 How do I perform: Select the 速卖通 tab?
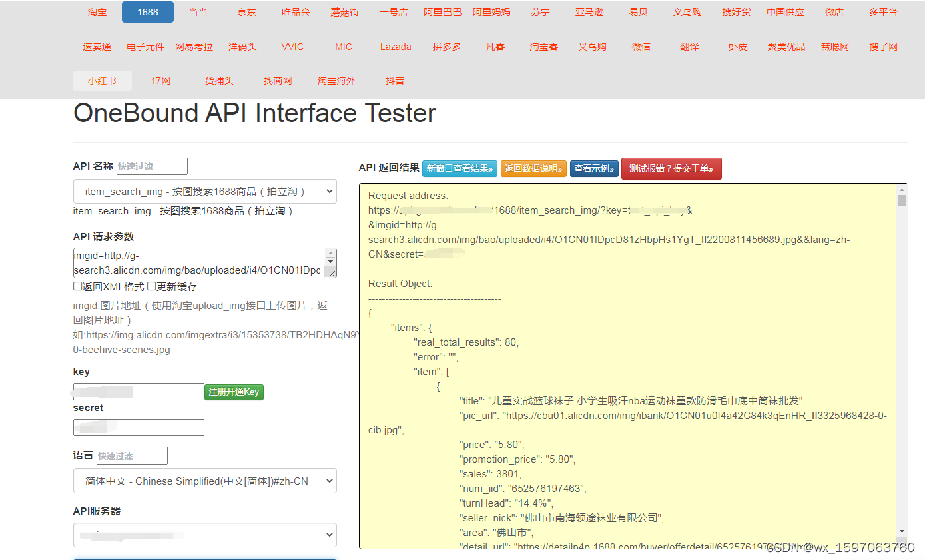[x=97, y=47]
